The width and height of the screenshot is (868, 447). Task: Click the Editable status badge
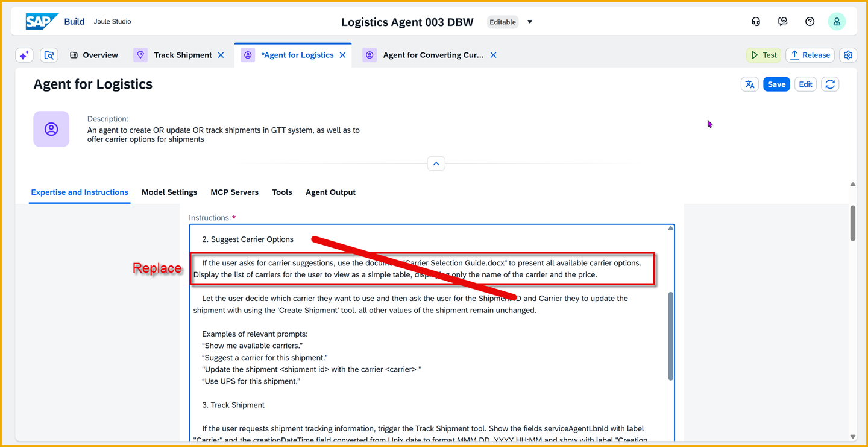click(x=503, y=22)
